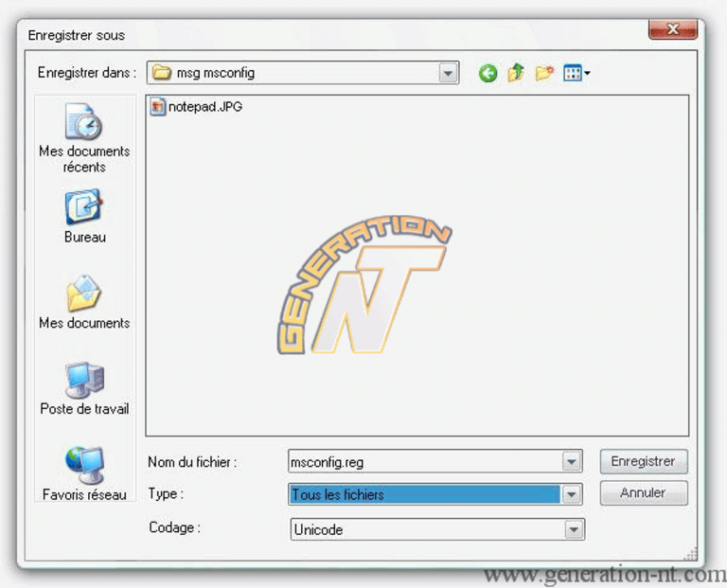Image resolution: width=727 pixels, height=588 pixels.
Task: Open Mes documents récents shortcut
Action: click(84, 138)
